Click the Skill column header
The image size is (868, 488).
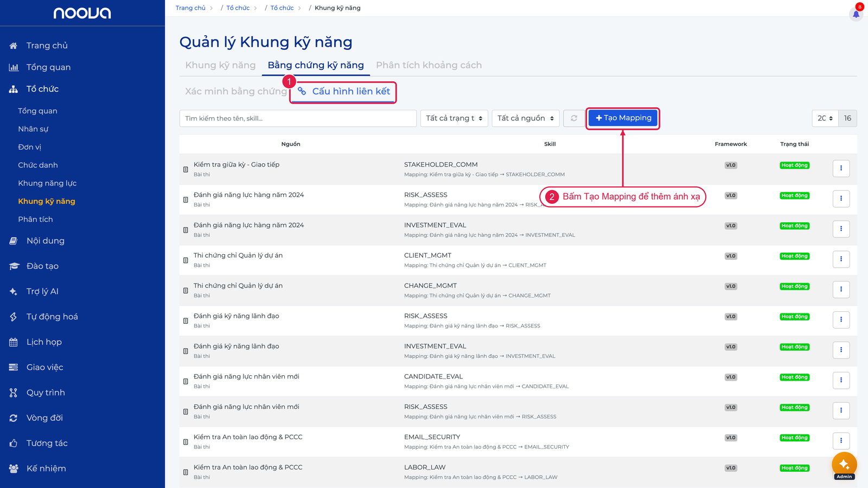click(550, 144)
